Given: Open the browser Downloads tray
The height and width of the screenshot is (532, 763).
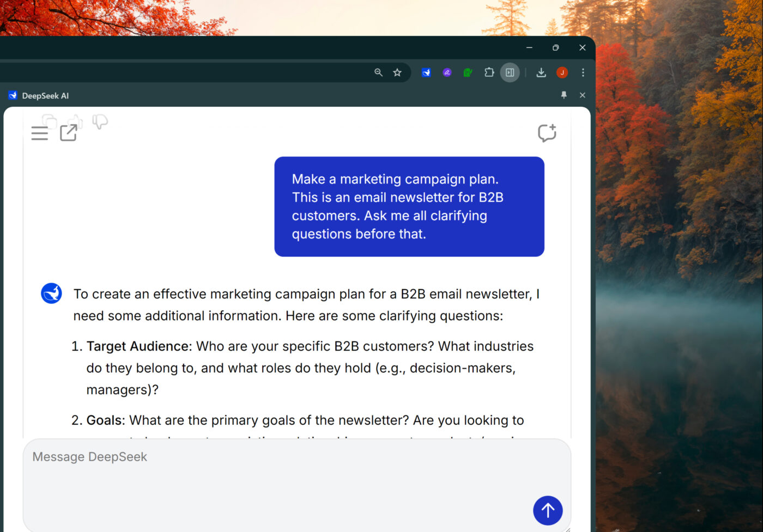Looking at the screenshot, I should click(x=541, y=72).
